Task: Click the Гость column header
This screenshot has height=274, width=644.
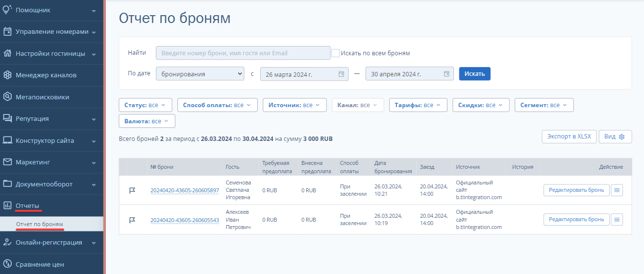Action: pos(232,167)
